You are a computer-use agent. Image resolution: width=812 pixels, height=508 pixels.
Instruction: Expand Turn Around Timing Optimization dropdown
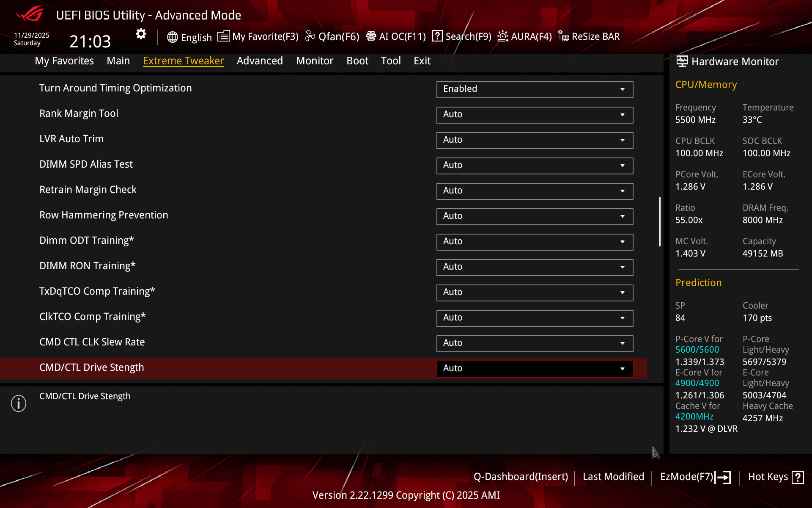(x=535, y=89)
